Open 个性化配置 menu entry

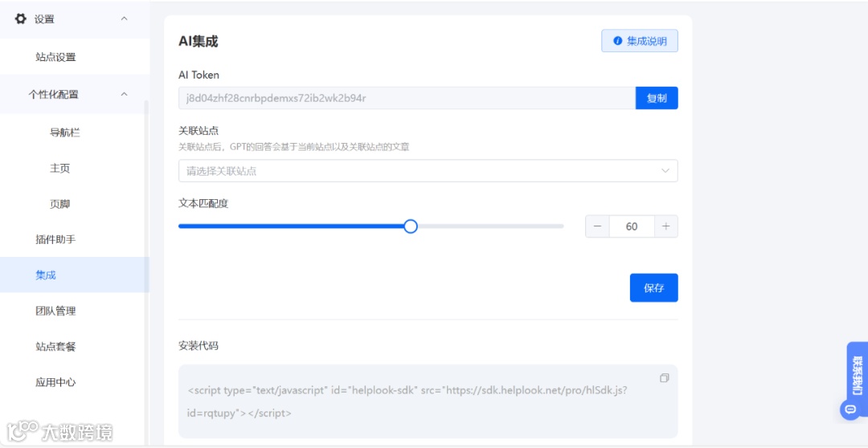53,95
